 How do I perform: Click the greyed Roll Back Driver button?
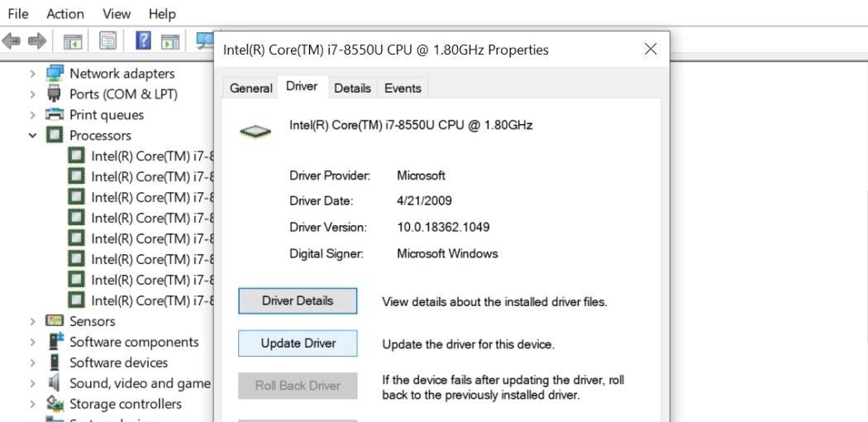pos(298,386)
